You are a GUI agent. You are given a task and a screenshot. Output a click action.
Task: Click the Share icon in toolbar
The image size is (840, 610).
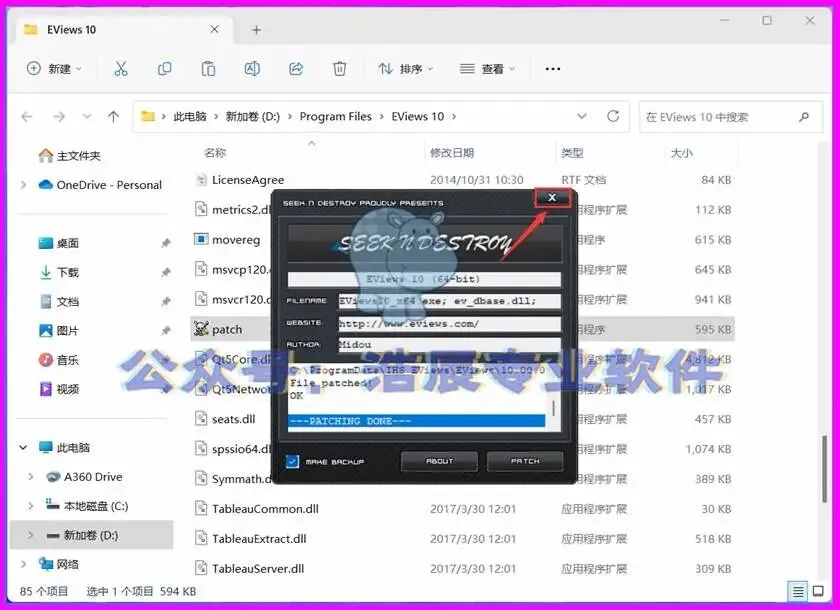[296, 69]
